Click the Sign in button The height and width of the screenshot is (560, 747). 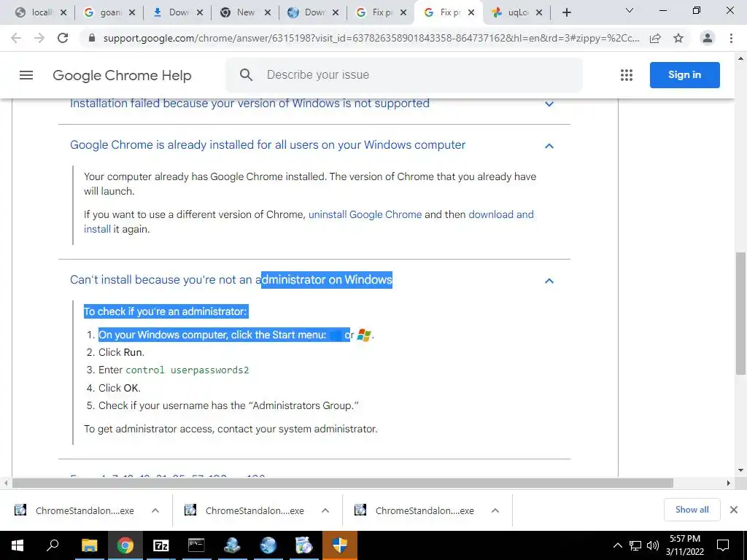[x=684, y=75]
